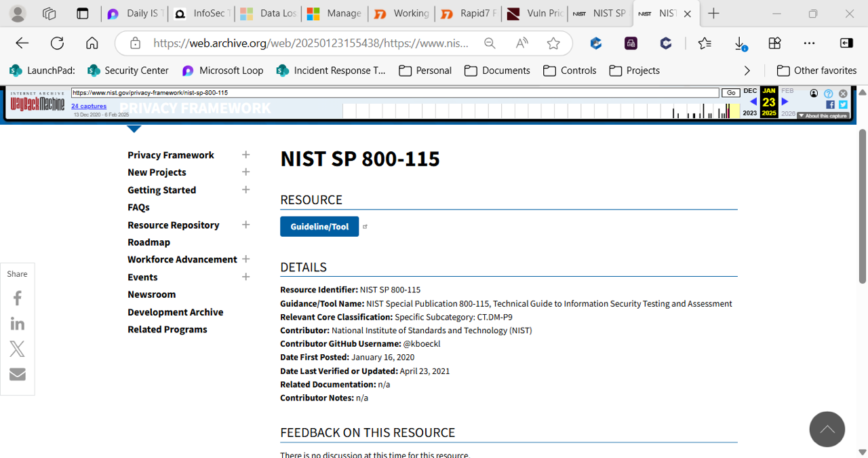The height and width of the screenshot is (458, 868).
Task: Open Wayback Machine help icon
Action: coord(828,94)
